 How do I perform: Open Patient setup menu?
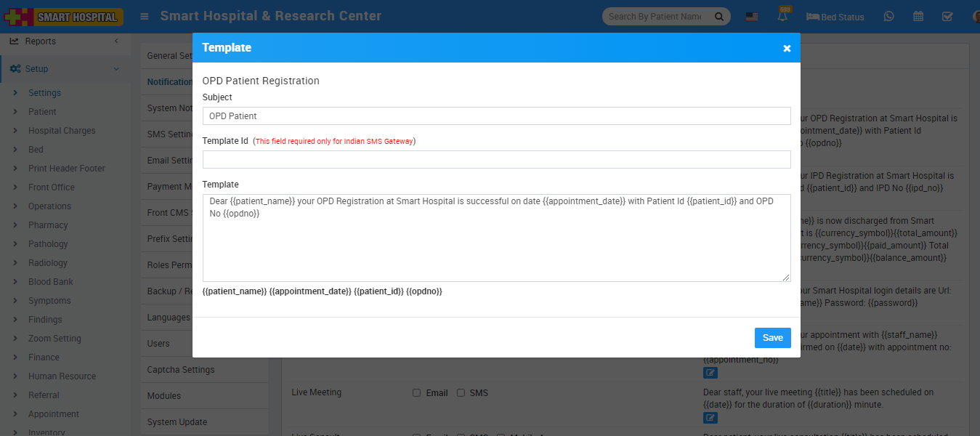42,112
